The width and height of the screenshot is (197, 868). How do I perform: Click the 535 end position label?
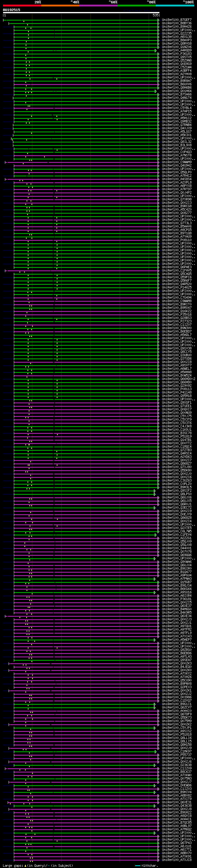point(155,15)
